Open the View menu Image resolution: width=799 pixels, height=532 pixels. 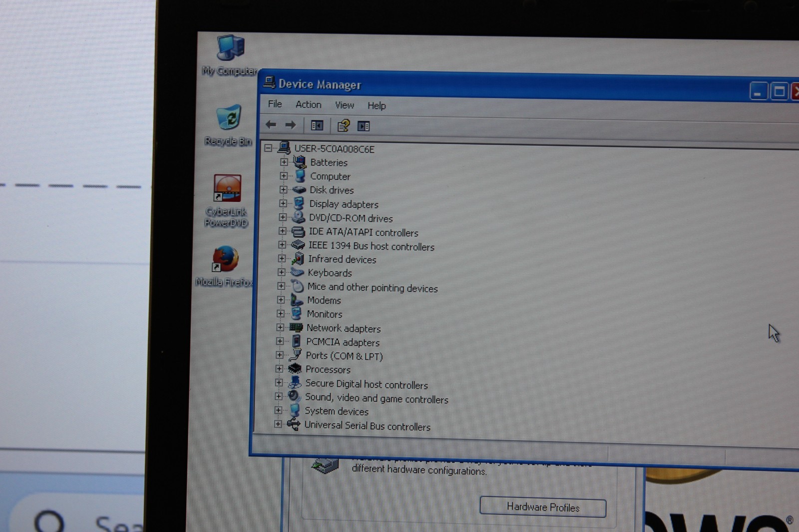coord(345,105)
